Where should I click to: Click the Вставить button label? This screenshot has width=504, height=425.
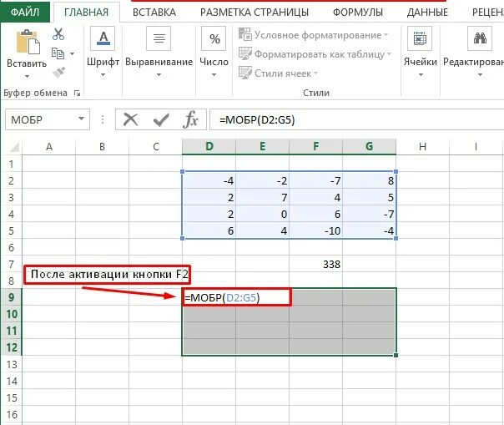tap(27, 63)
